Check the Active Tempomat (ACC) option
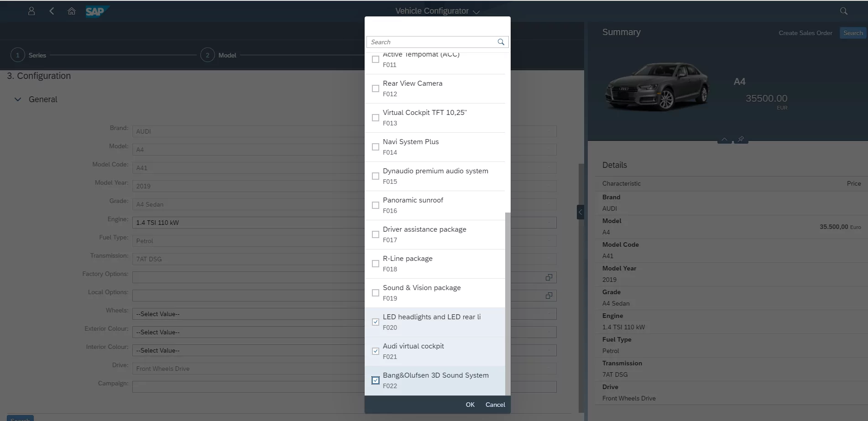Viewport: 868px width, 421px height. (376, 59)
